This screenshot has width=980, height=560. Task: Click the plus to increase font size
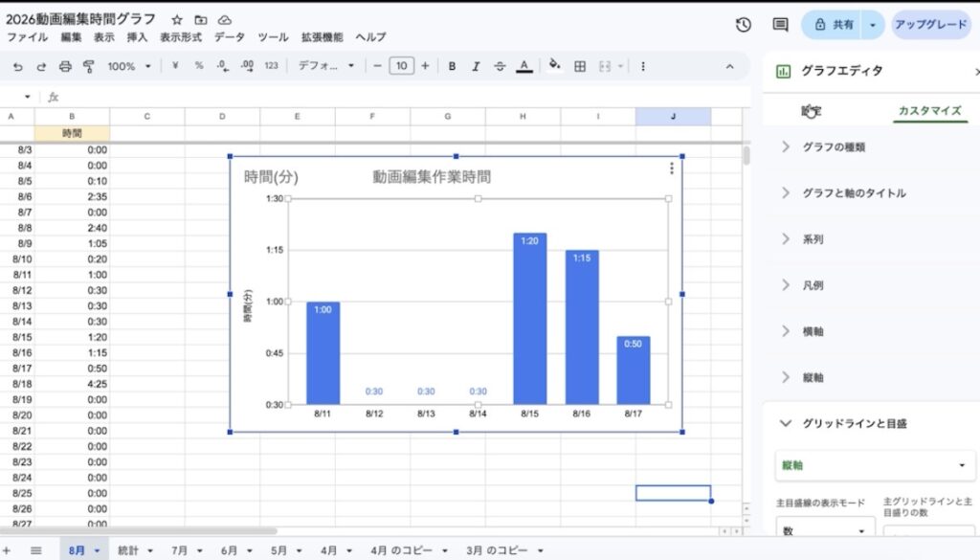425,66
